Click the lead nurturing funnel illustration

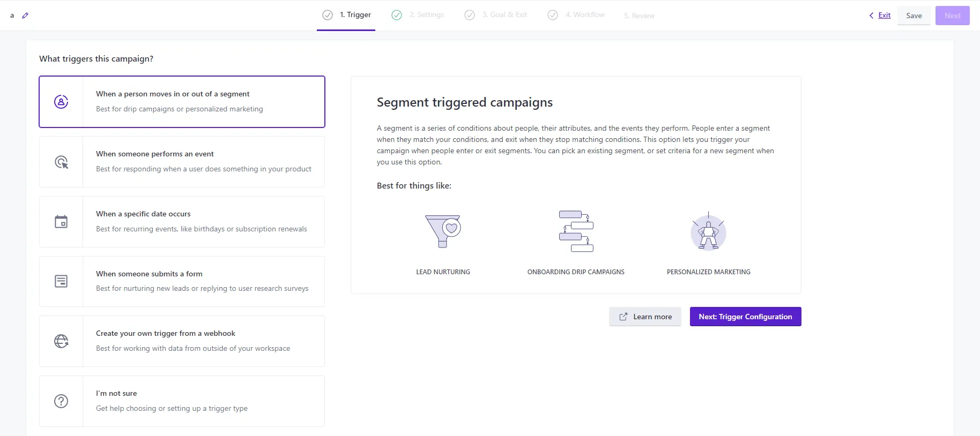pyautogui.click(x=443, y=231)
